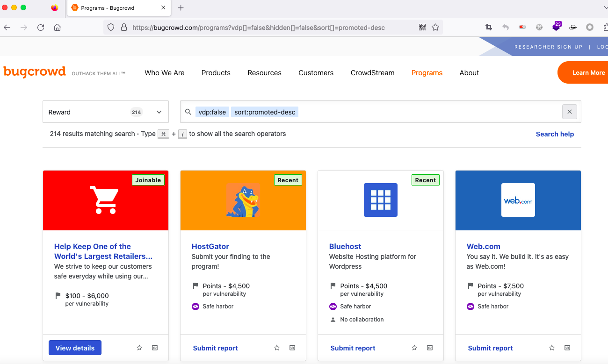Click the magnifier search icon in the filter box

188,112
